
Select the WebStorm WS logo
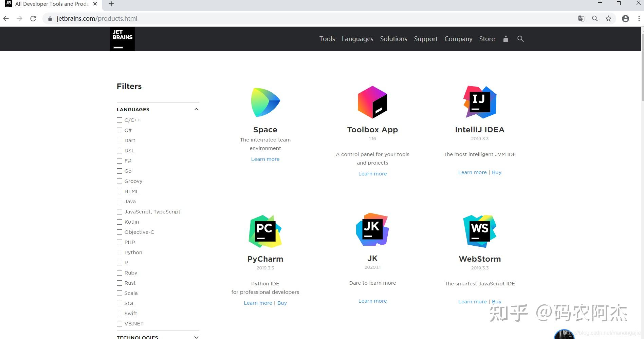(x=480, y=231)
